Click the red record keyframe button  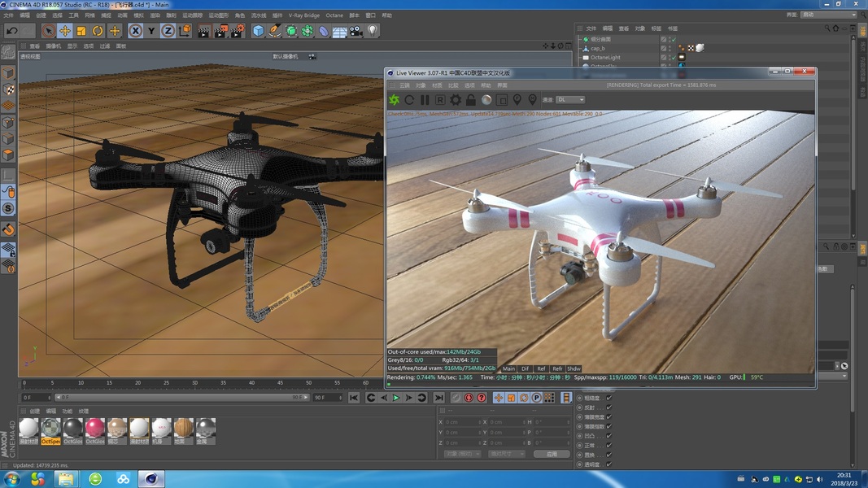pyautogui.click(x=469, y=398)
